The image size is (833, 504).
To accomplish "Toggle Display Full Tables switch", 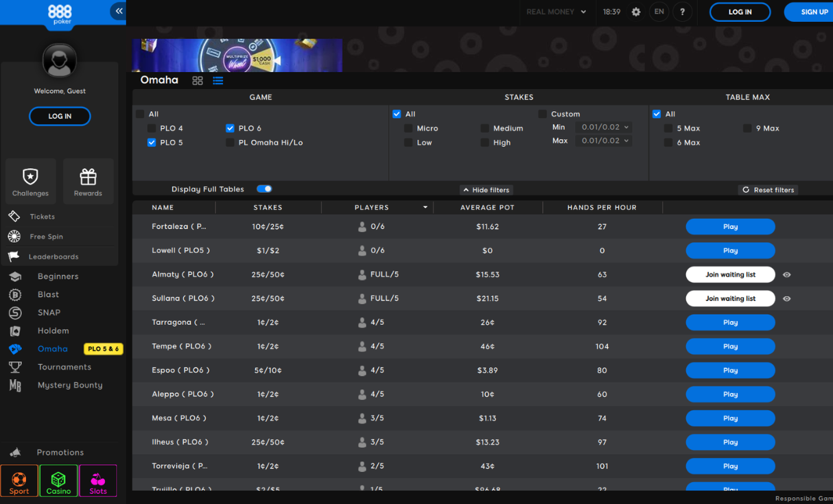I will pyautogui.click(x=264, y=189).
